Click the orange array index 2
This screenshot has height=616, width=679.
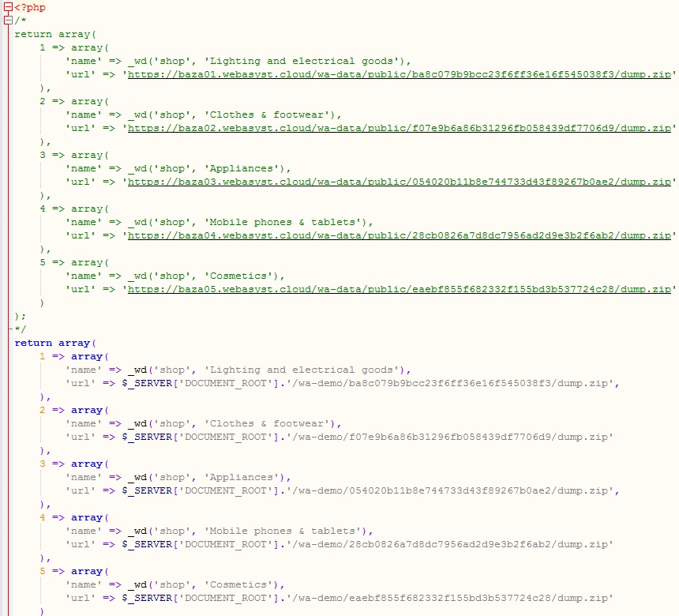pyautogui.click(x=43, y=410)
